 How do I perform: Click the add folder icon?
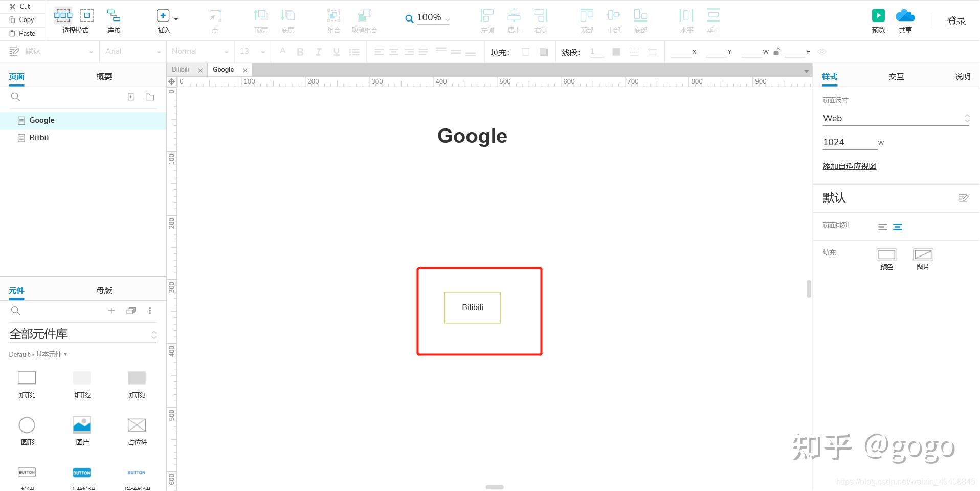click(x=150, y=97)
